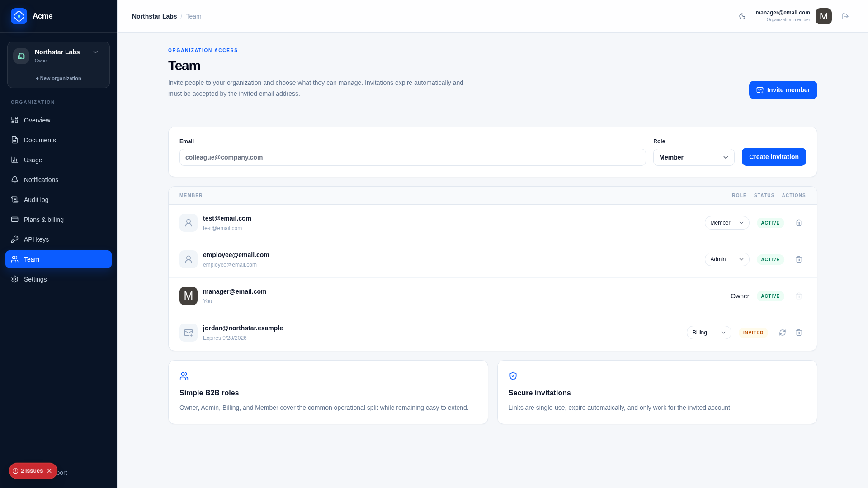Click Create invitation button
Screen dimensions: 868x488
pyautogui.click(x=774, y=157)
